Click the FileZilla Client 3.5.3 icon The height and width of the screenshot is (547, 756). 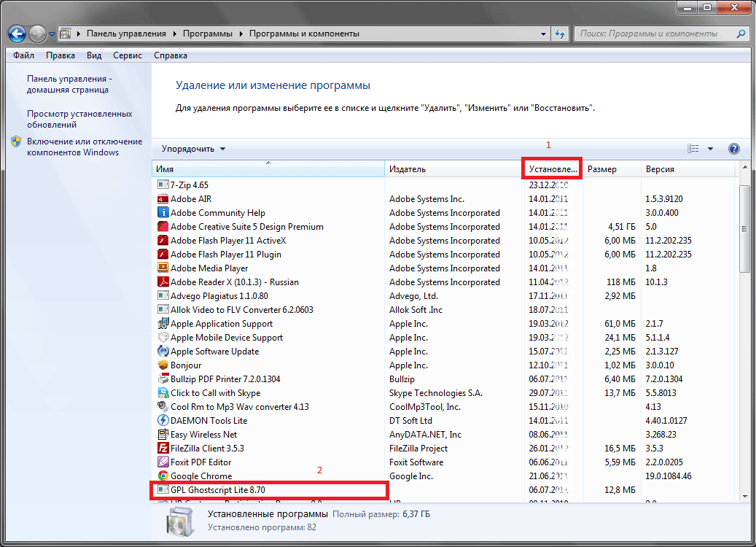pyautogui.click(x=163, y=449)
